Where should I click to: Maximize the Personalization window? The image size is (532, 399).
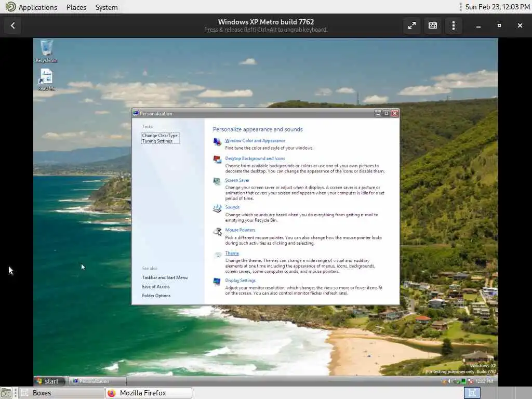pos(386,113)
